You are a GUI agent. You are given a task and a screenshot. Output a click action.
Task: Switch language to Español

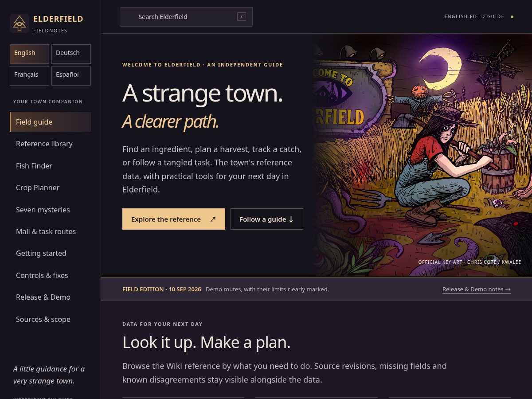71,76
